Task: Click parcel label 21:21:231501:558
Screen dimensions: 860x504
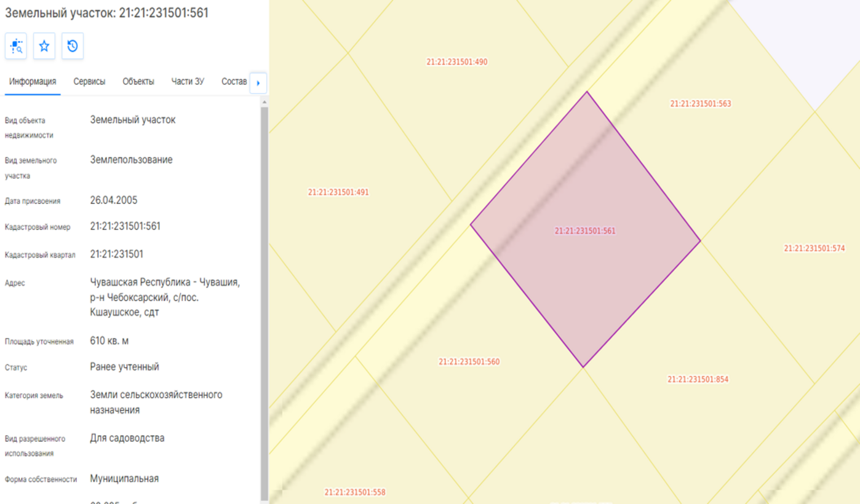Action: tap(355, 492)
